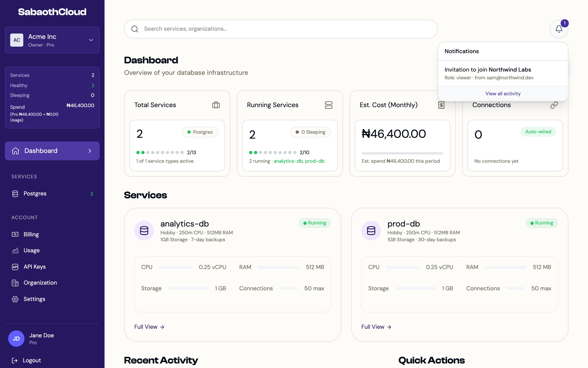Viewport: 588px width, 368px height.
Task: Click the Postgres database sidebar icon
Action: pos(15,194)
